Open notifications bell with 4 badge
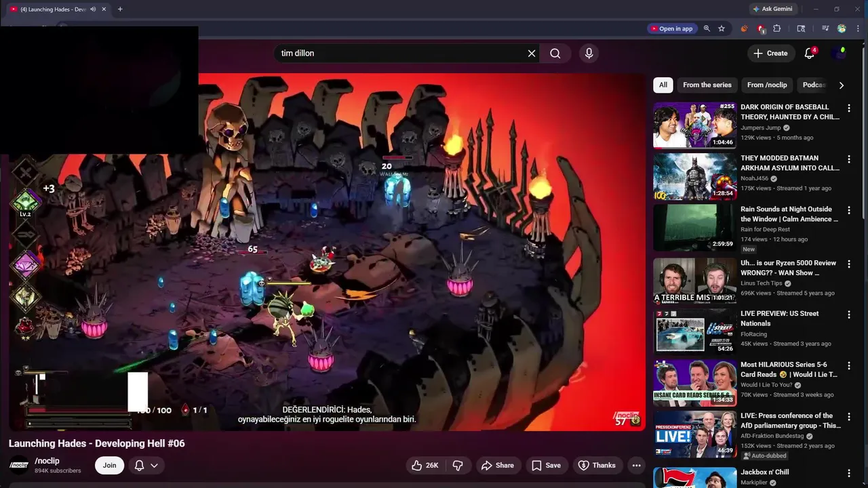 coord(810,54)
